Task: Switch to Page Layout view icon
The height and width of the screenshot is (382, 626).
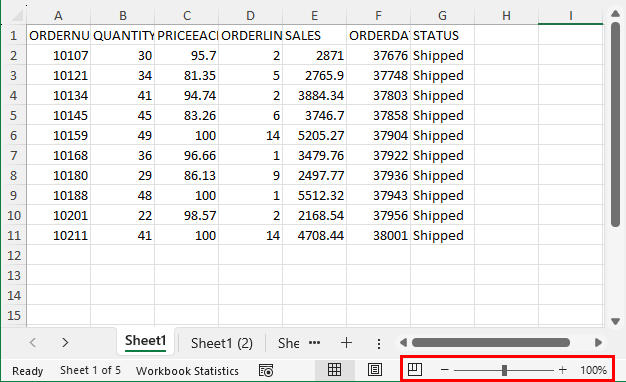Action: pos(374,370)
